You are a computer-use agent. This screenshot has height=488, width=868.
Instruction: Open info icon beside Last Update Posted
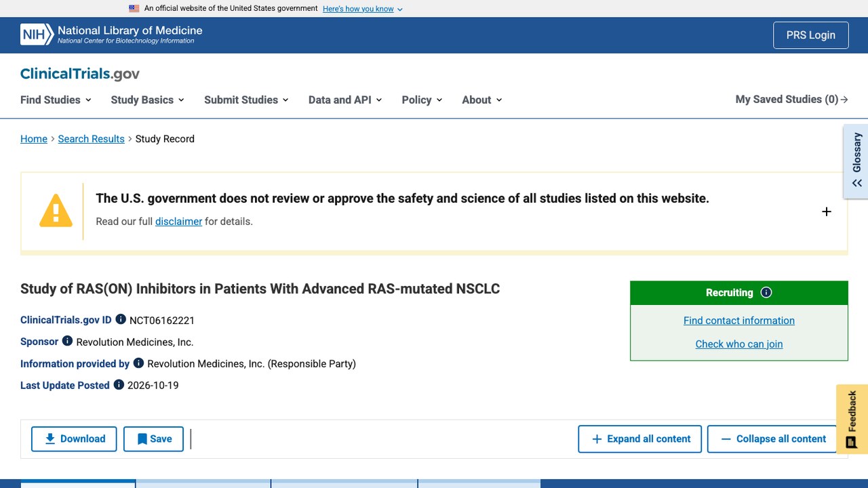pyautogui.click(x=119, y=384)
